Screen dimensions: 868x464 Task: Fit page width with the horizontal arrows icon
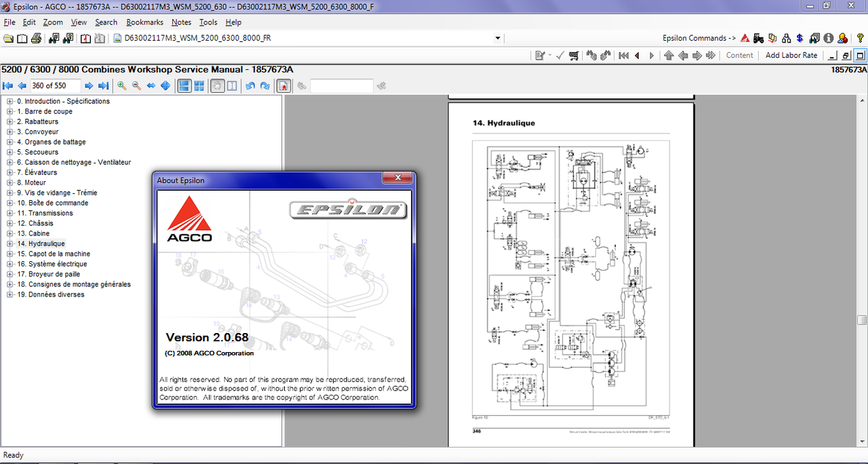(x=151, y=85)
